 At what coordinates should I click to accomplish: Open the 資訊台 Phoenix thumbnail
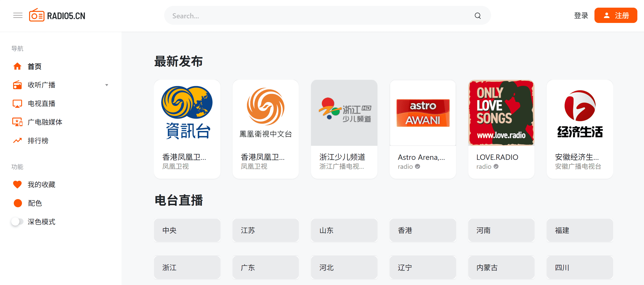click(187, 113)
